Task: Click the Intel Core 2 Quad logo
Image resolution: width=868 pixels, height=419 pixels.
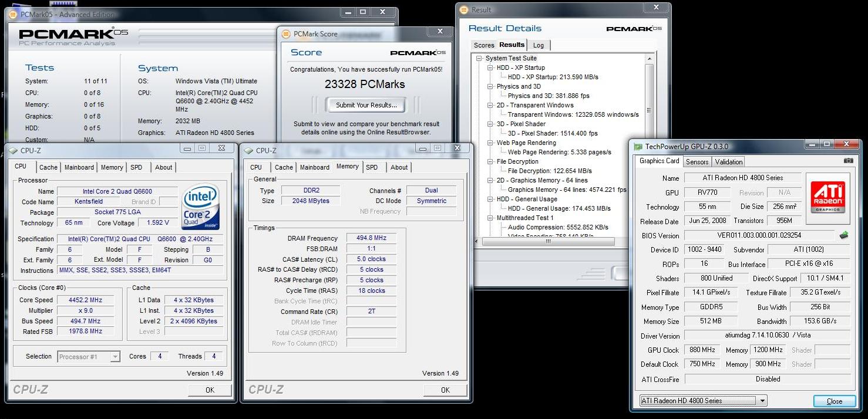Action: [201, 206]
